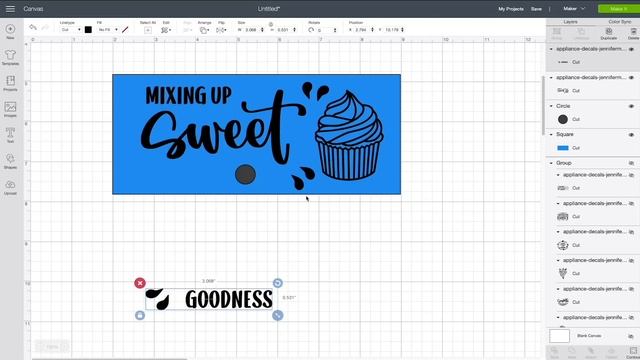This screenshot has height=360, width=640.
Task: Click the Blank Canvas thumbnail
Action: (559, 336)
